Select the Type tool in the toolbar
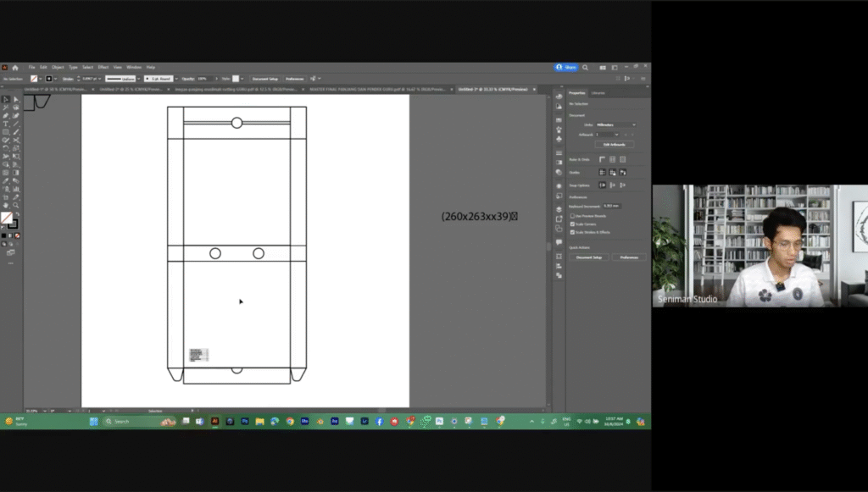Screen dimensions: 868x492 pos(6,124)
